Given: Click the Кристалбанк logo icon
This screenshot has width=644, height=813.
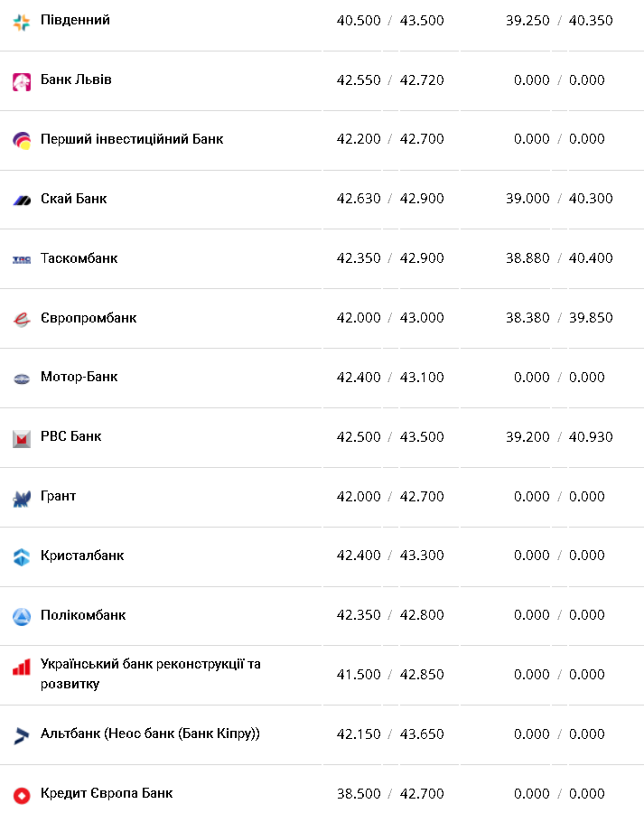Looking at the screenshot, I should pyautogui.click(x=22, y=556).
